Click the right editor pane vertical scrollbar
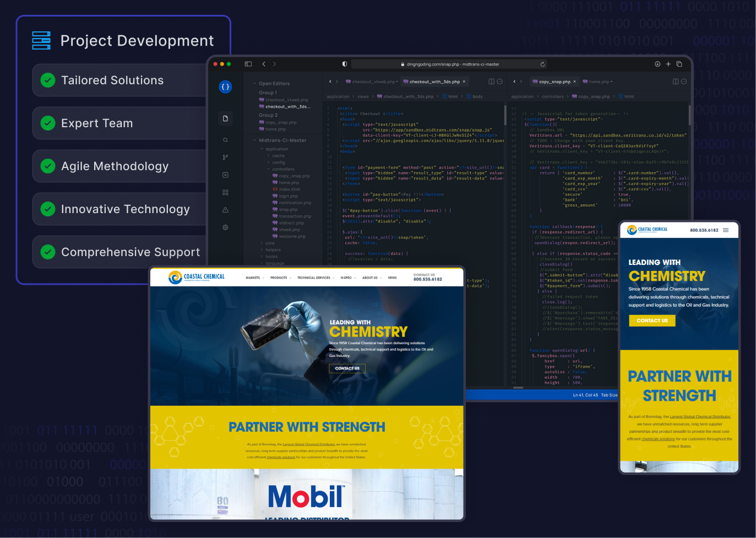Viewport: 756px width, 538px height. click(x=689, y=116)
